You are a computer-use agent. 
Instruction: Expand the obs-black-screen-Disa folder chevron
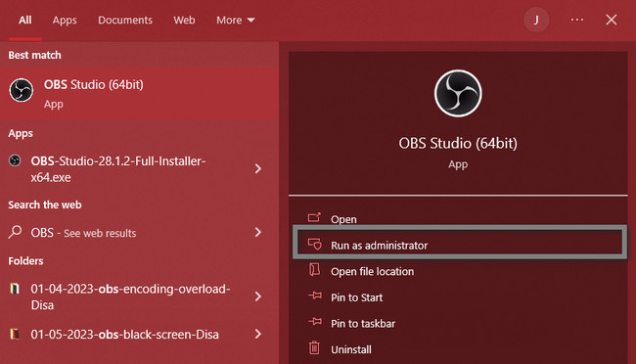click(x=258, y=334)
